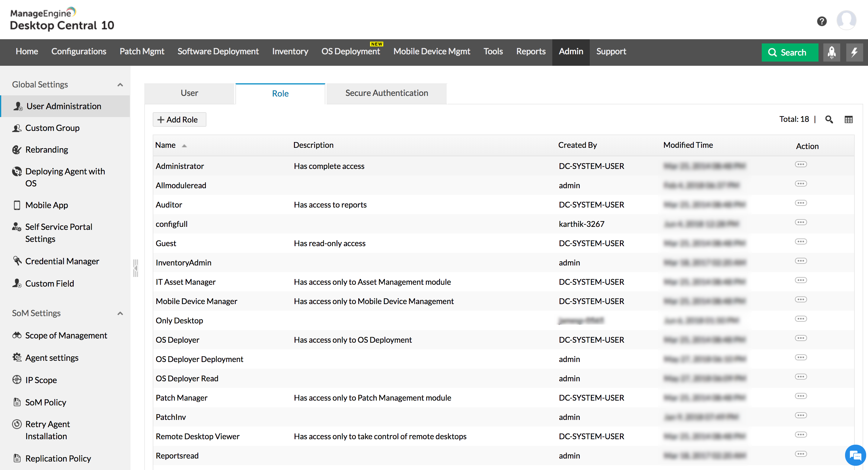
Task: Sort roles by Name column arrow
Action: 184,145
